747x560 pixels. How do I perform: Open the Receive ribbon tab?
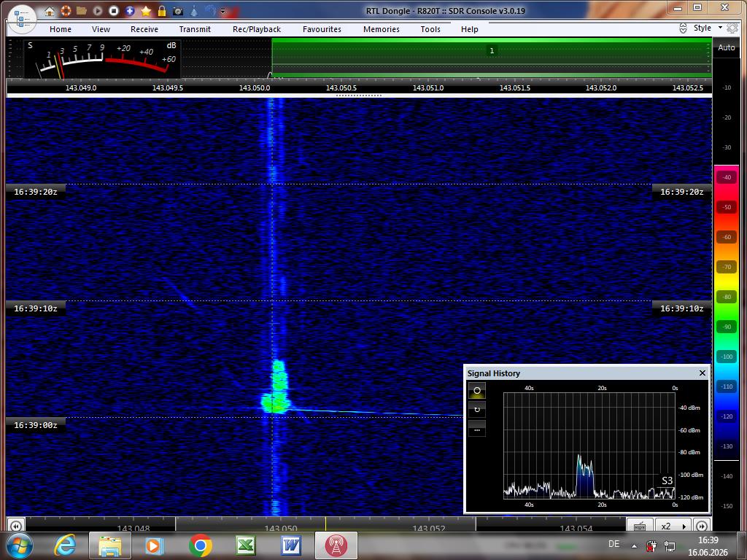(144, 29)
